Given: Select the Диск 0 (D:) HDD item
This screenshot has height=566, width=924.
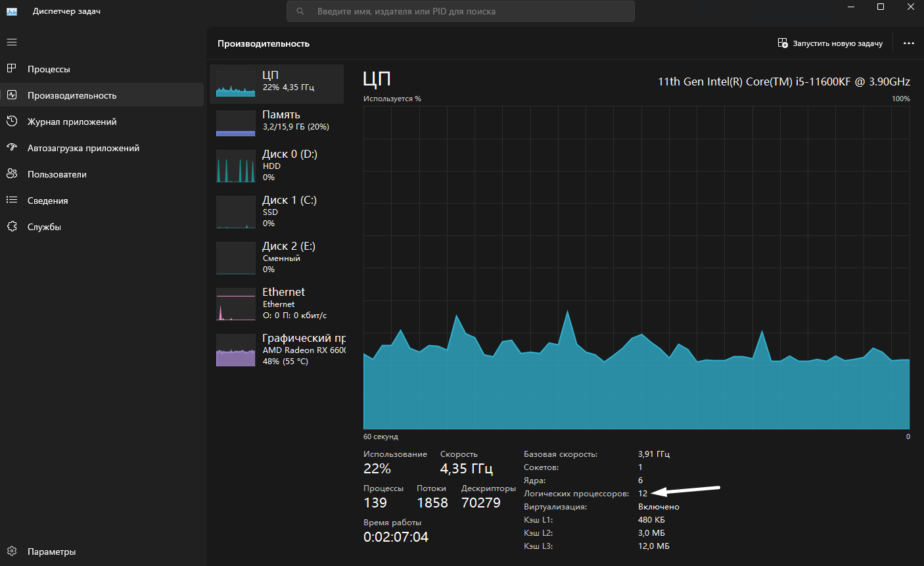Looking at the screenshot, I should [x=277, y=166].
